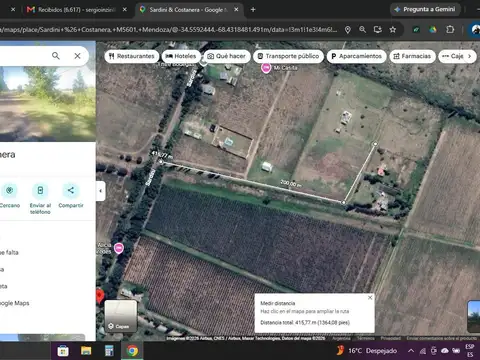The image size is (480, 360).
Task: Clear the Maps search box with X
Action: [x=77, y=56]
